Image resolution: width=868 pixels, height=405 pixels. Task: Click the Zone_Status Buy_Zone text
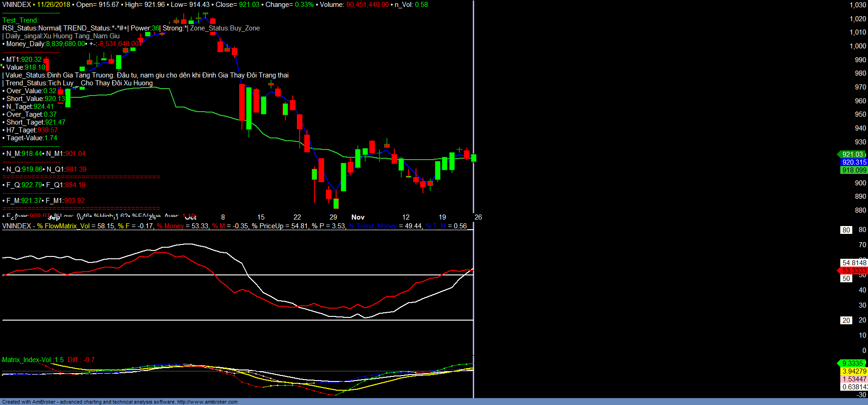pos(225,28)
